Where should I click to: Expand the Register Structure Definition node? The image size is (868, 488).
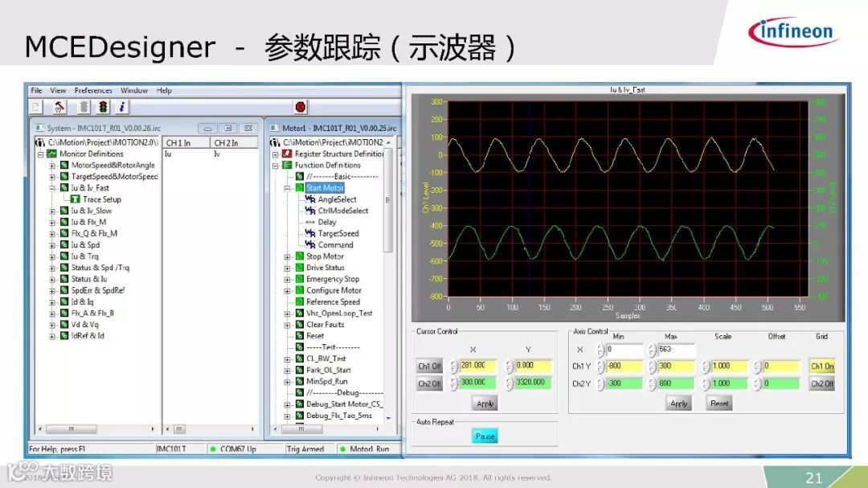[275, 154]
